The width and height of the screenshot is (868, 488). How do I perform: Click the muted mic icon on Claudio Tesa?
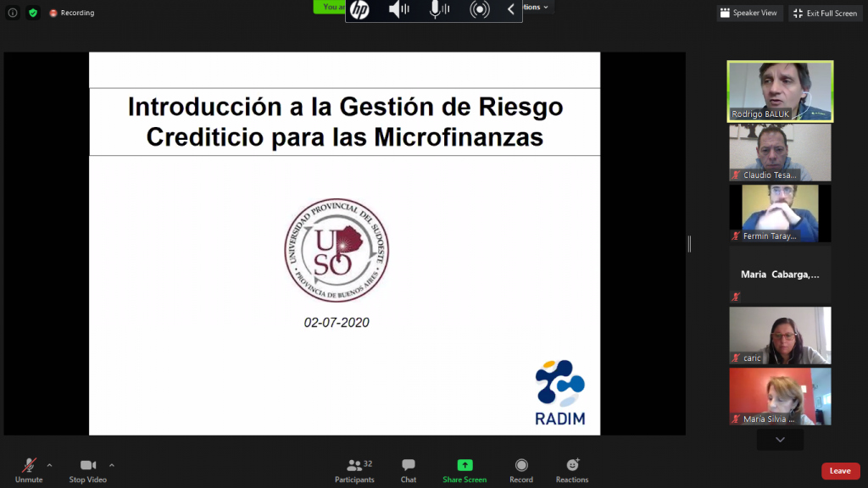736,175
